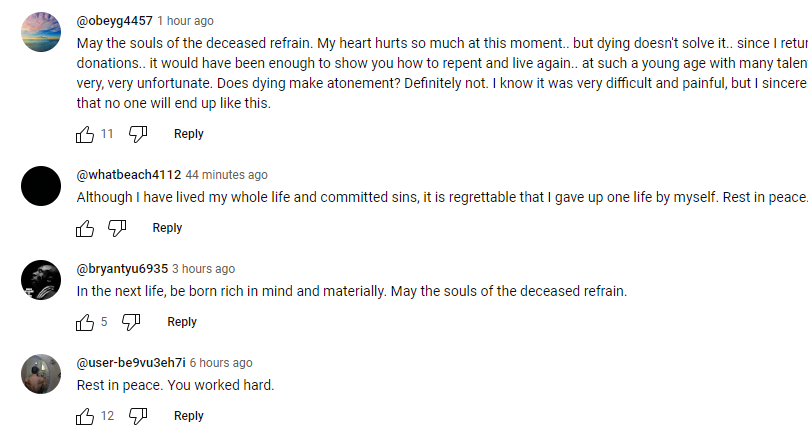This screenshot has width=808, height=428.
Task: Dislike the comment by @whatbeach4112
Action: 117,228
